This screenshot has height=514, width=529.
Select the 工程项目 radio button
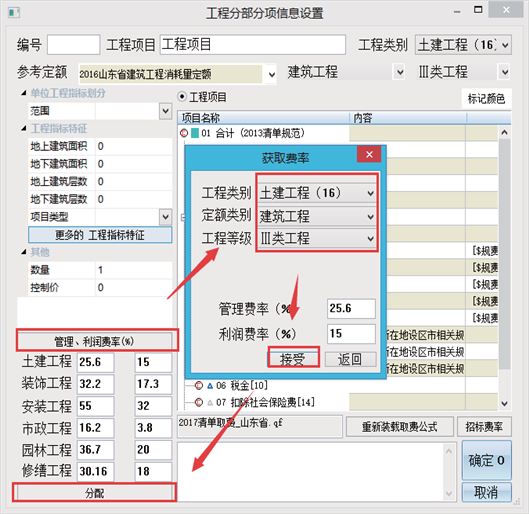tap(182, 97)
